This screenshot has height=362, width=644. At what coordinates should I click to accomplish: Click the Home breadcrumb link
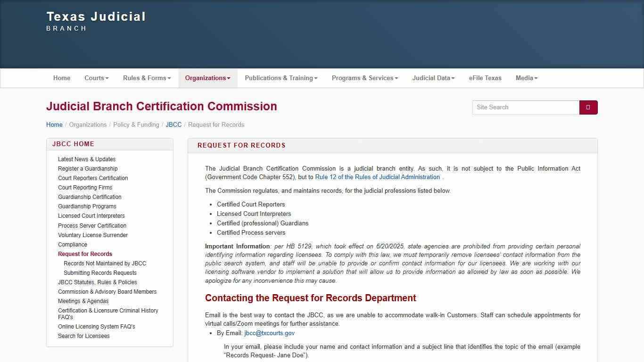(x=54, y=125)
